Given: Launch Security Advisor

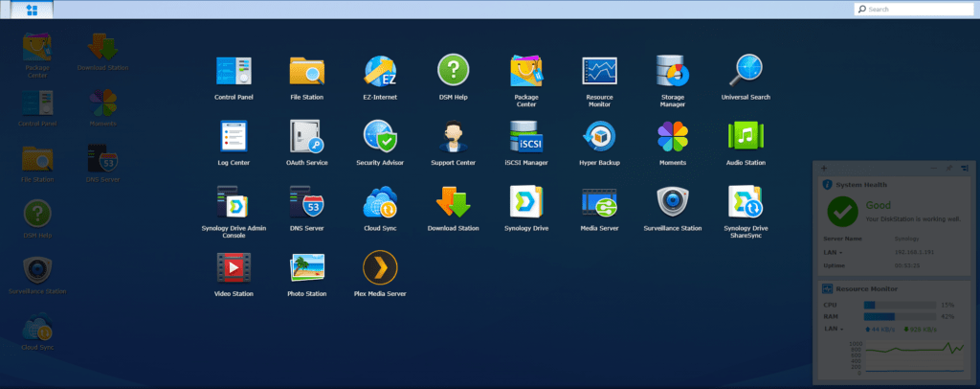Looking at the screenshot, I should [x=380, y=137].
